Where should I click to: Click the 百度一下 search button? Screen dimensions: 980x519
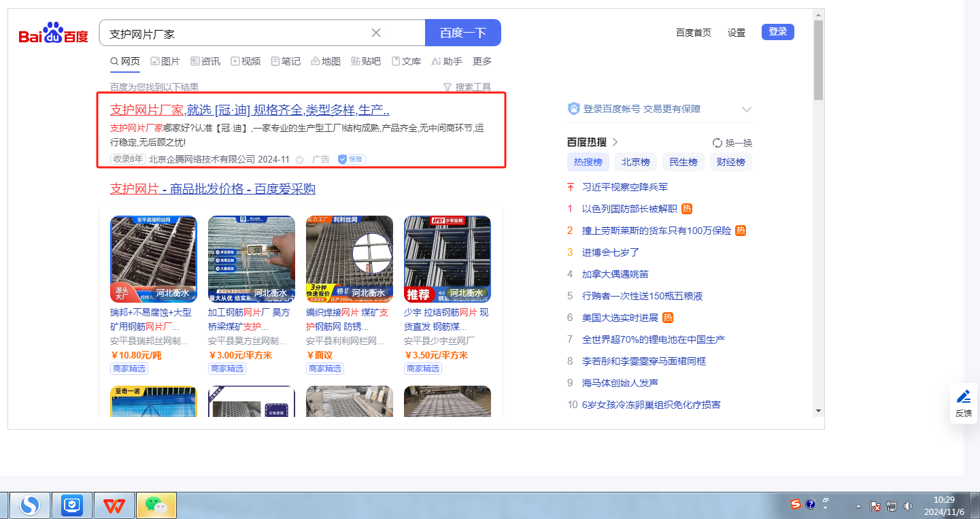[463, 33]
